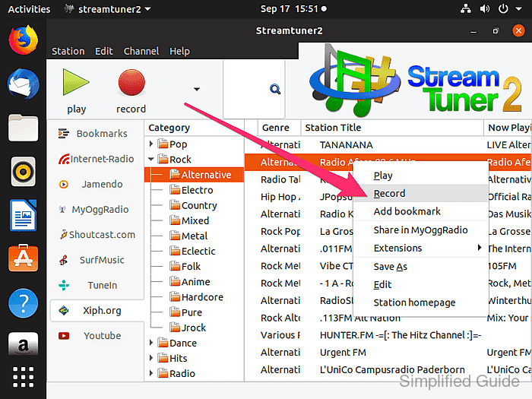The height and width of the screenshot is (399, 532).
Task: Expand the Hits category
Action: tap(151, 358)
